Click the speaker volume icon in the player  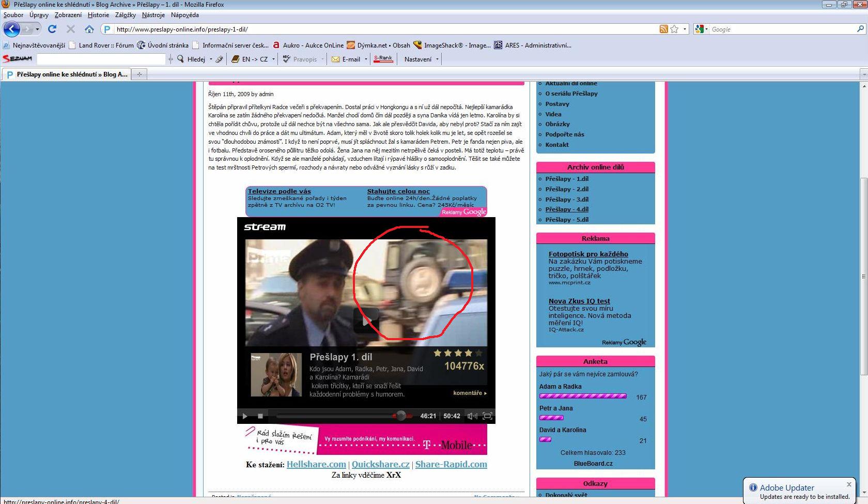tap(472, 416)
